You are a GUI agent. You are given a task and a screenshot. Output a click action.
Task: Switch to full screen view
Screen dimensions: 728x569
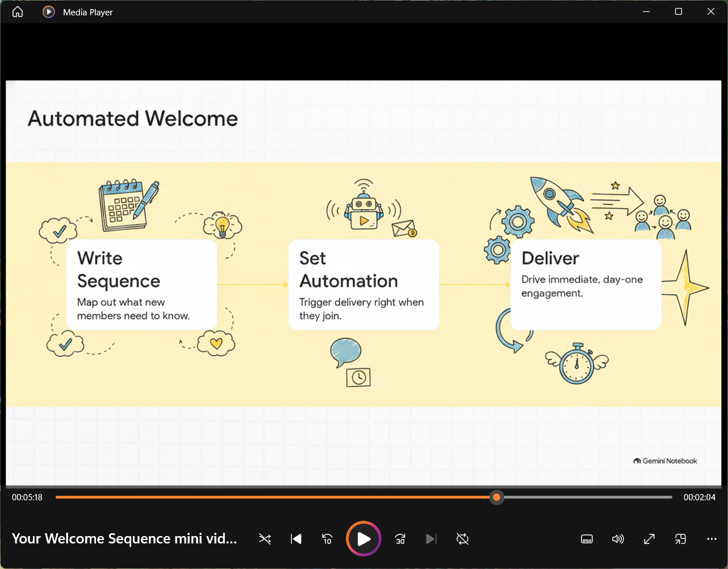point(649,539)
